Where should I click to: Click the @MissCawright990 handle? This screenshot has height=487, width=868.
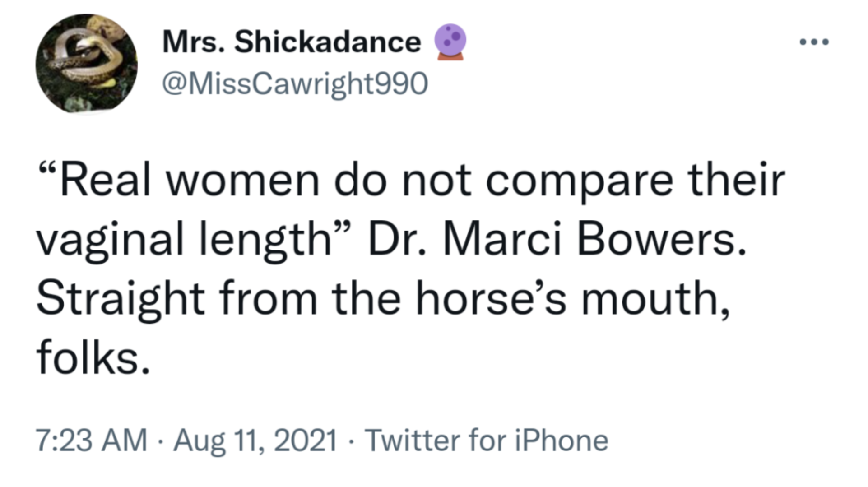click(x=295, y=83)
